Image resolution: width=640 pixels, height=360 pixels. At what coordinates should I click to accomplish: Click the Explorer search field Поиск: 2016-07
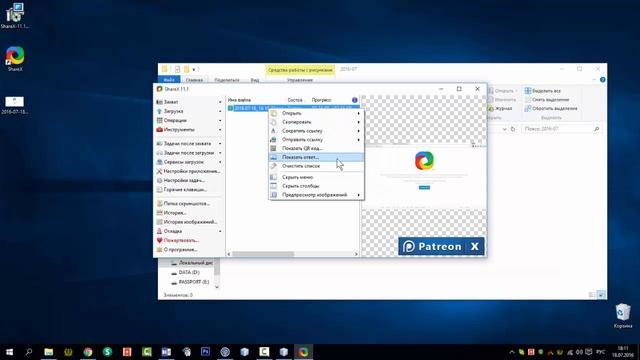(562, 129)
